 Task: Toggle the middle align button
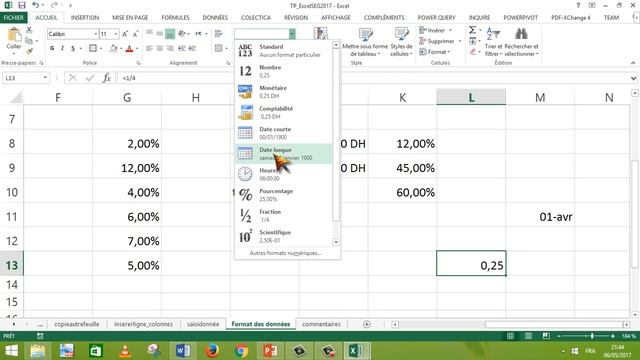click(x=160, y=33)
